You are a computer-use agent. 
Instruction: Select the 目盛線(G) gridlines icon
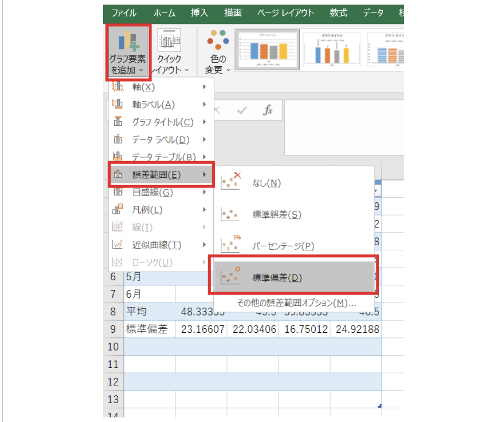click(x=118, y=192)
